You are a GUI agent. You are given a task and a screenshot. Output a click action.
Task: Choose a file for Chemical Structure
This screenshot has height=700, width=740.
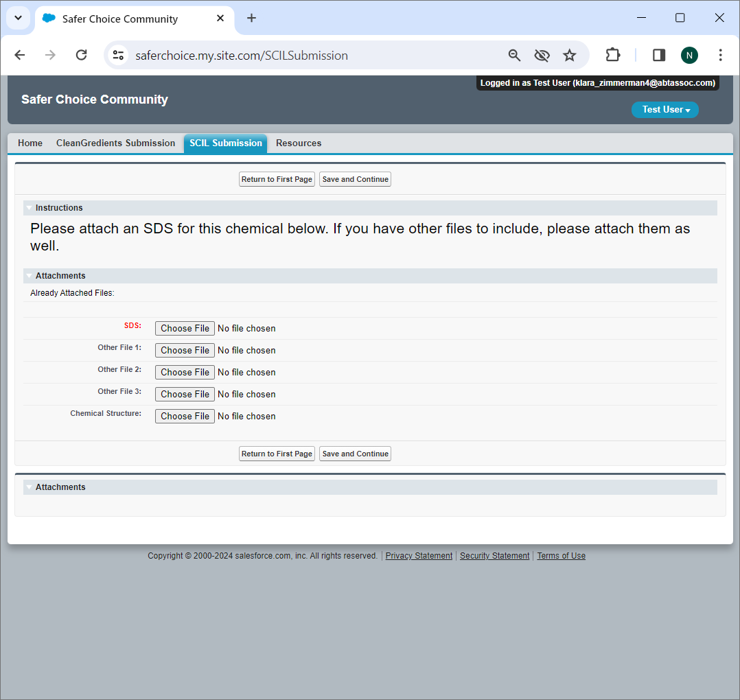(185, 416)
